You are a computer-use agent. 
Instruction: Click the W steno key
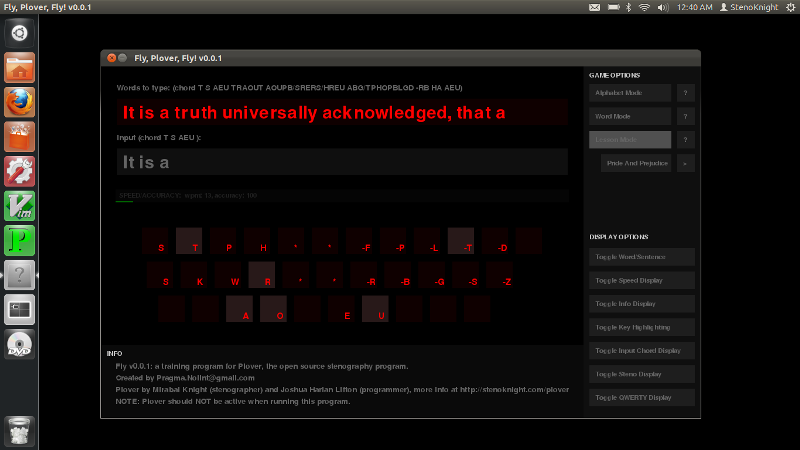click(228, 275)
